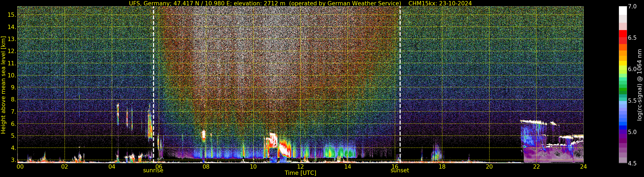Click the '10.' height tick label

click(12, 75)
